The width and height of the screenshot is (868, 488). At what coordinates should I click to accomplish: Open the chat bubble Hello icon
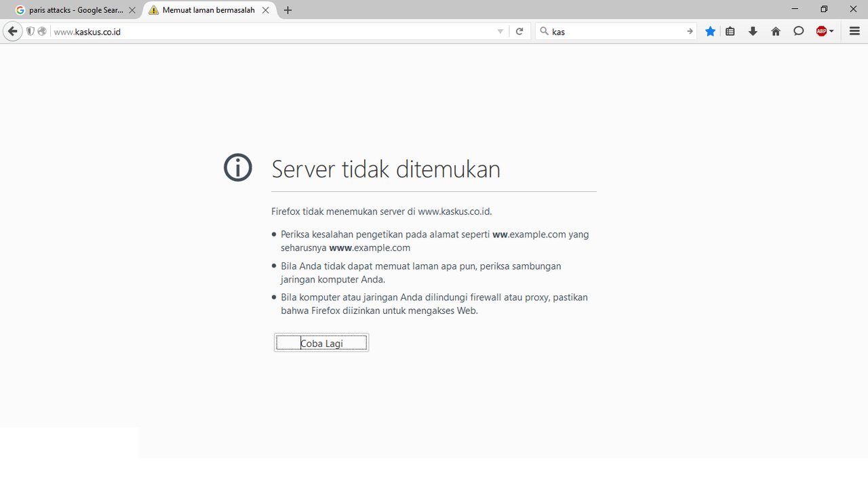[x=799, y=31]
